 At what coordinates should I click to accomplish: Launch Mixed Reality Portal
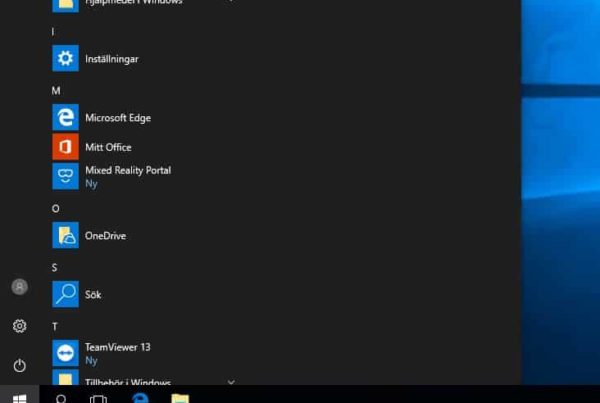[127, 176]
